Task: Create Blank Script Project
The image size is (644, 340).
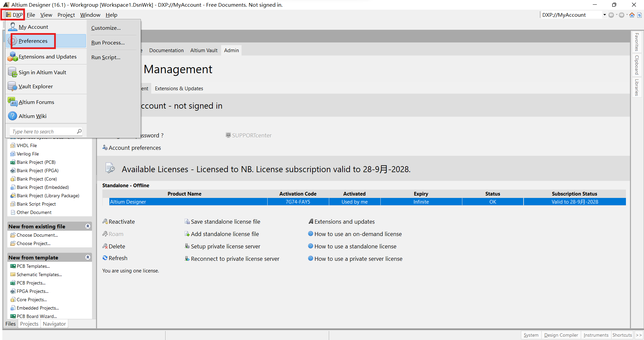Action: (33, 204)
